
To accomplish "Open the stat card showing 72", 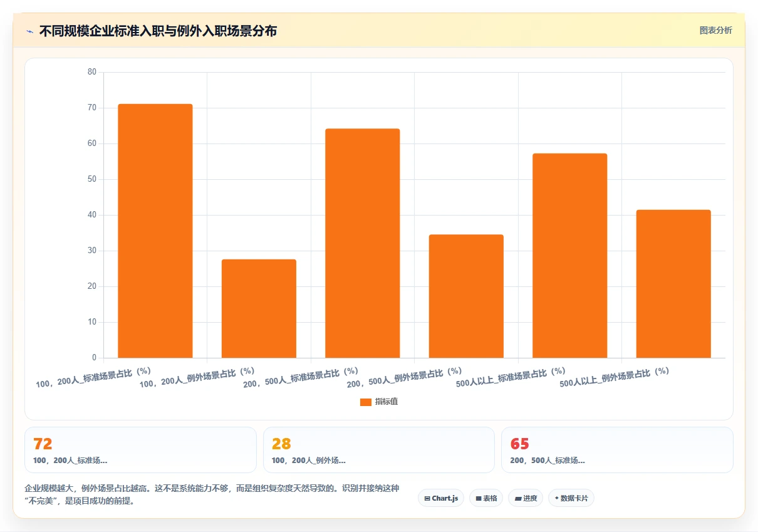I will (140, 450).
